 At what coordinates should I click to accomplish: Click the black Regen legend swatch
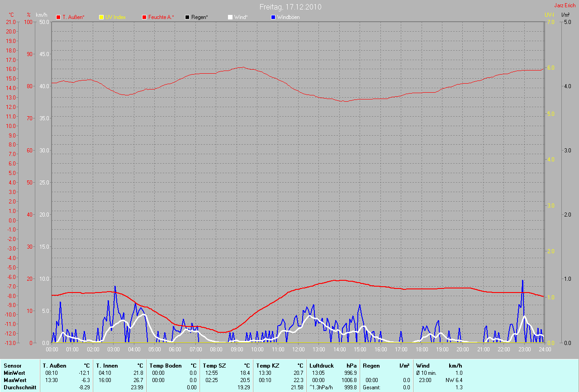pyautogui.click(x=187, y=17)
